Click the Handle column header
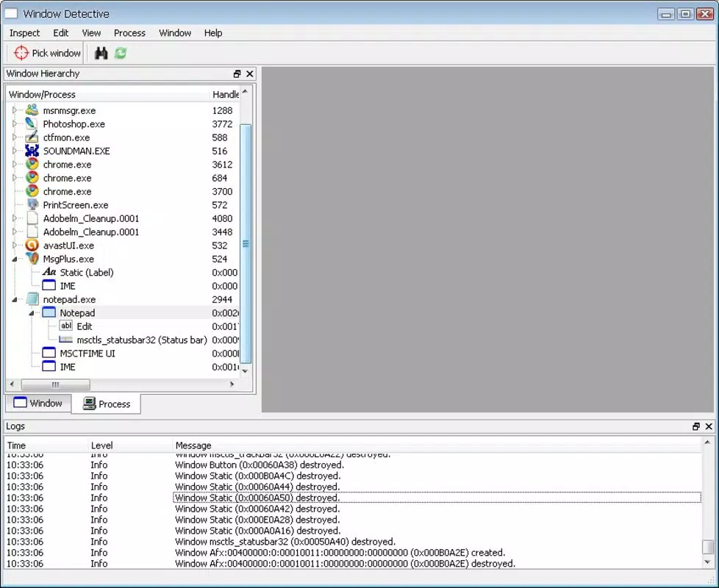The height and width of the screenshot is (588, 719). pyautogui.click(x=225, y=94)
